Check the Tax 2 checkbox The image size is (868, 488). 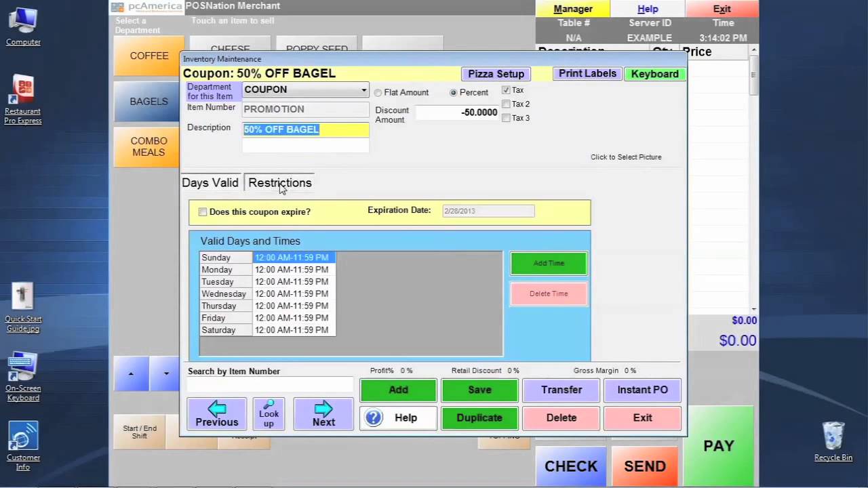coord(506,104)
